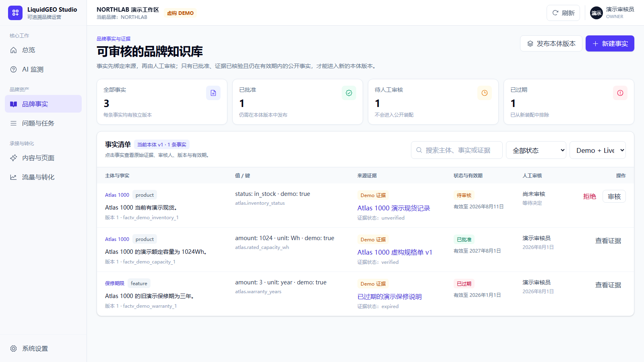The image size is (644, 362).
Task: Click the verified check icon in 已批准 card
Action: [x=349, y=93]
